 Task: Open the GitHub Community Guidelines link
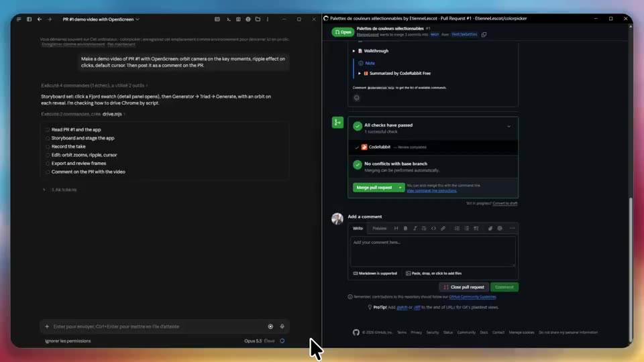pos(472,297)
